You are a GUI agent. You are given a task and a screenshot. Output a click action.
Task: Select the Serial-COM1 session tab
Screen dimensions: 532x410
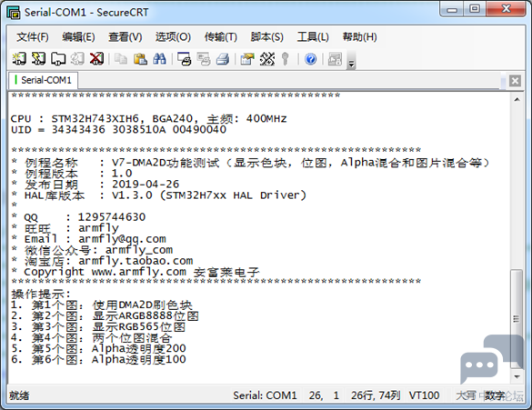pyautogui.click(x=43, y=80)
